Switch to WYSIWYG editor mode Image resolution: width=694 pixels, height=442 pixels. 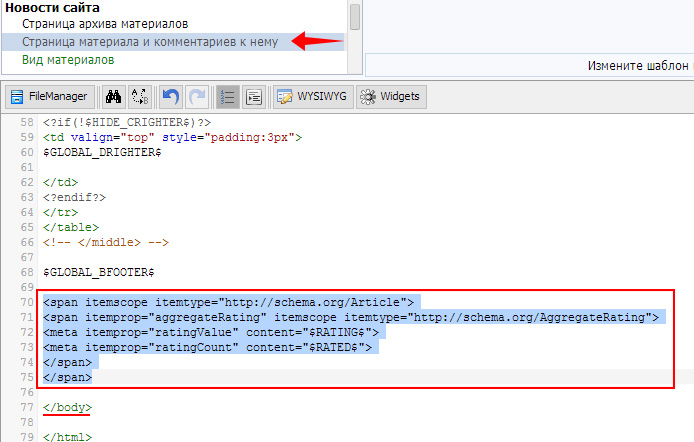[313, 96]
